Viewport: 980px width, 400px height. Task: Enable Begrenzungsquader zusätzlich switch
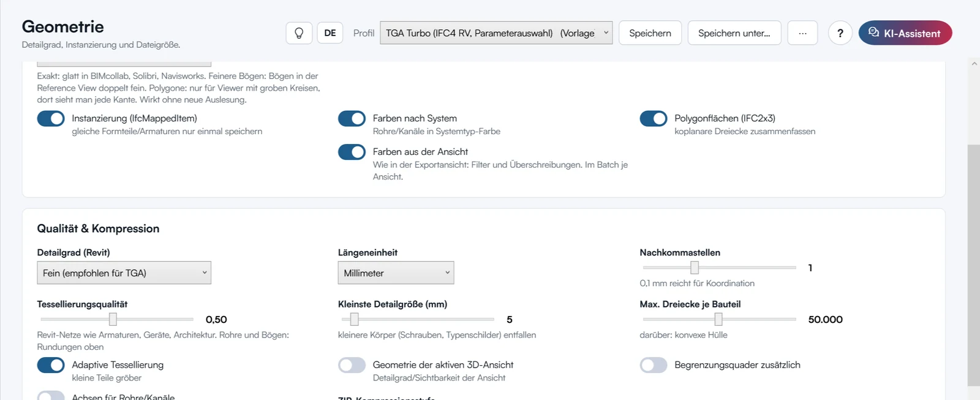click(654, 365)
